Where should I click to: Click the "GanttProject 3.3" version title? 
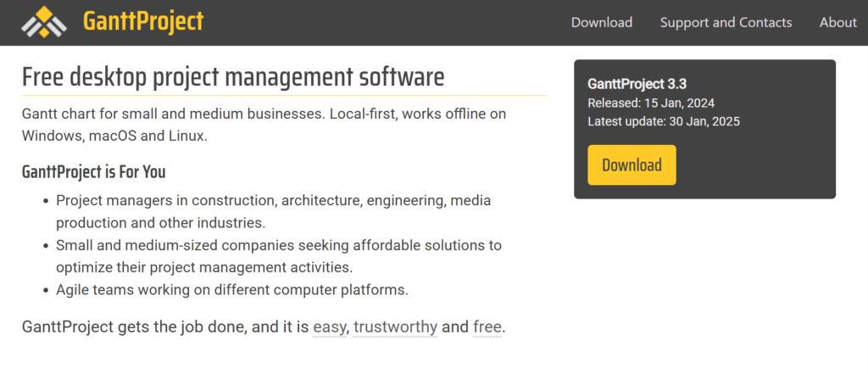pyautogui.click(x=637, y=83)
